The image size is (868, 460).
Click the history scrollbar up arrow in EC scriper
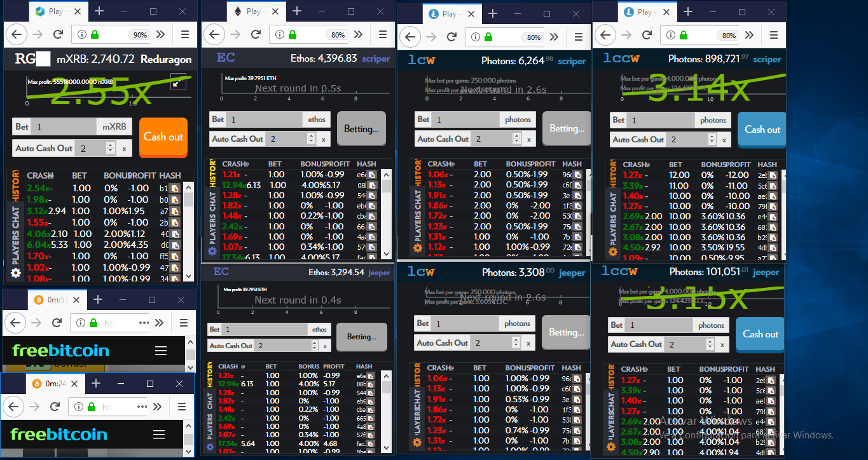[387, 173]
